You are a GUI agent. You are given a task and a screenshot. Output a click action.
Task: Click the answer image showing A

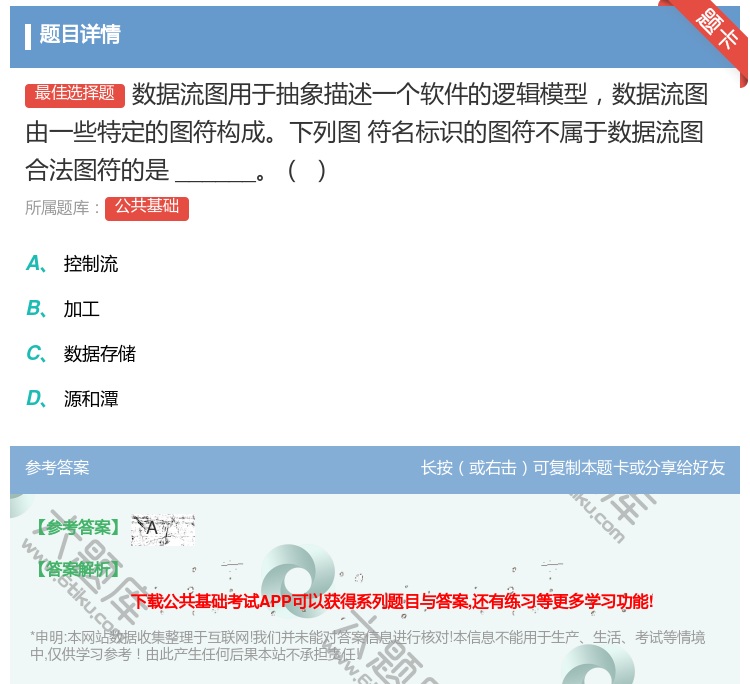[x=163, y=530]
